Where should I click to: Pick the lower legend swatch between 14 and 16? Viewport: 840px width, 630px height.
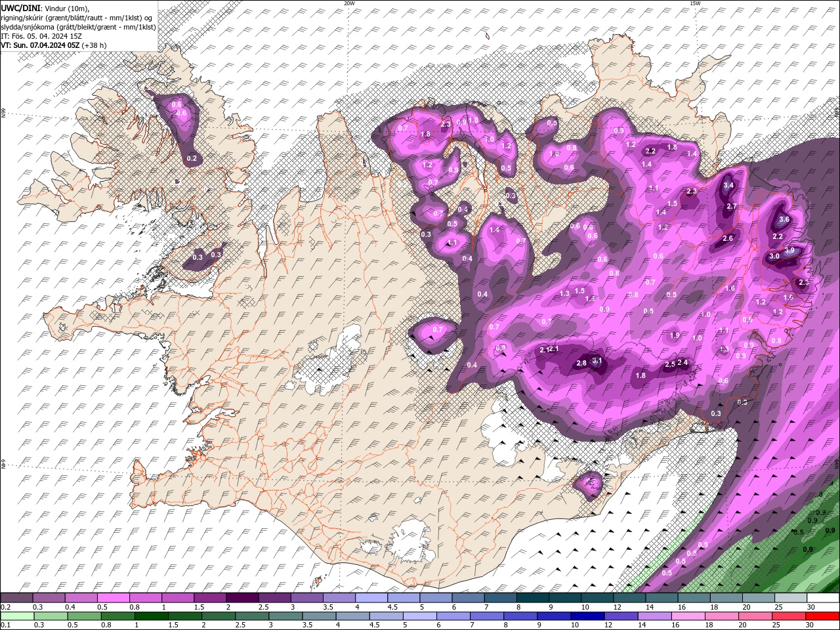coord(655,616)
